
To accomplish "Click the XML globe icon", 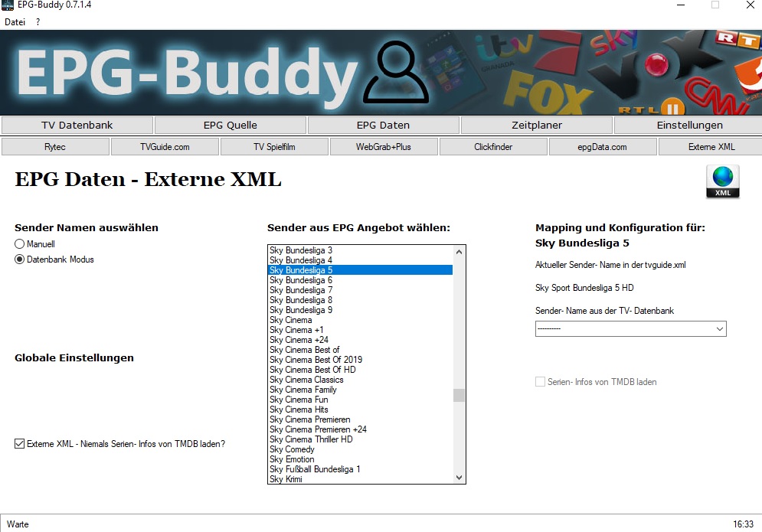I will tap(723, 181).
